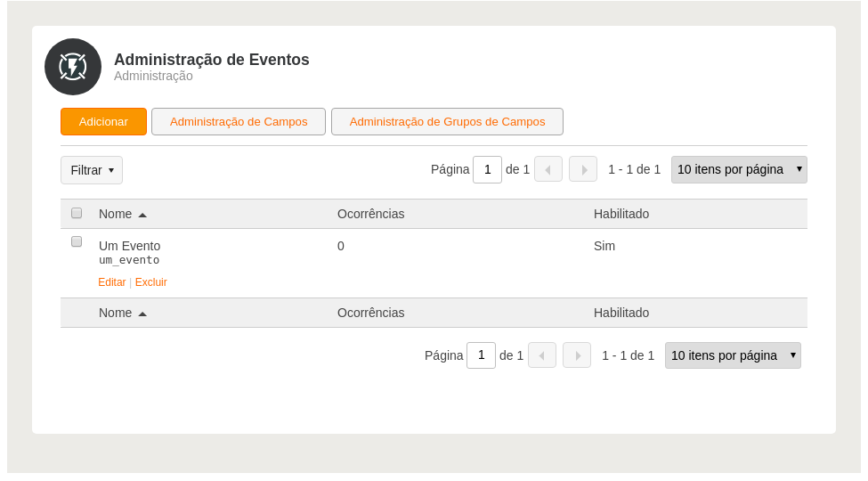Open the Filtrar dropdown

tap(92, 170)
